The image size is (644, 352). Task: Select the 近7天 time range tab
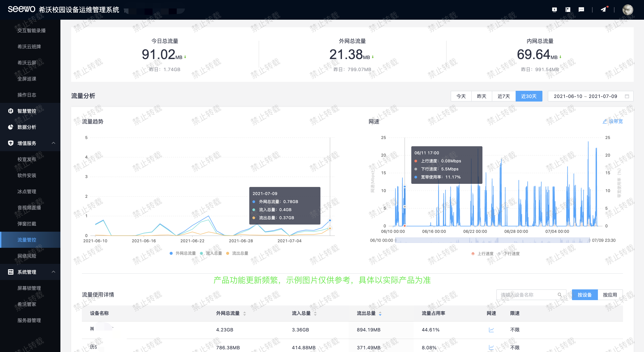503,96
